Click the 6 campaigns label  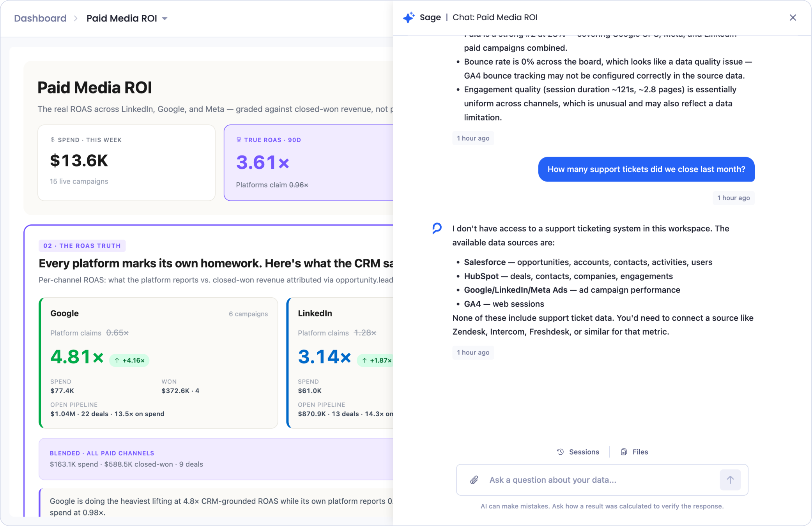(248, 314)
